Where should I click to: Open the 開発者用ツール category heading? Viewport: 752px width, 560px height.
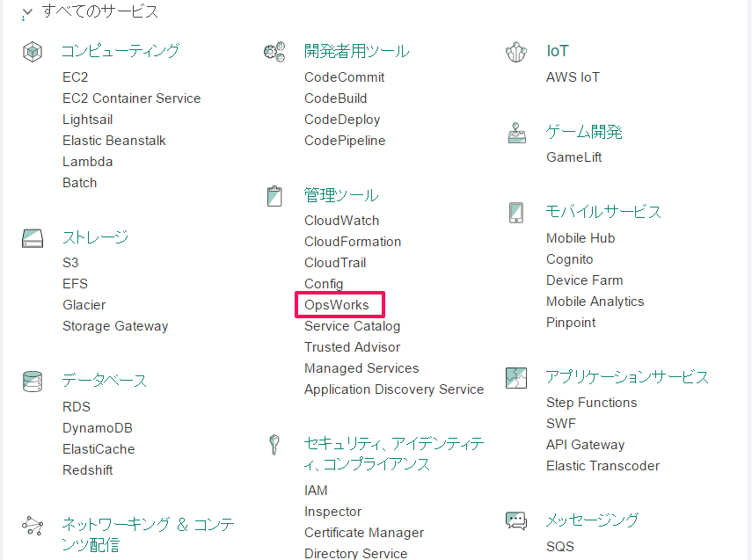coord(356,51)
